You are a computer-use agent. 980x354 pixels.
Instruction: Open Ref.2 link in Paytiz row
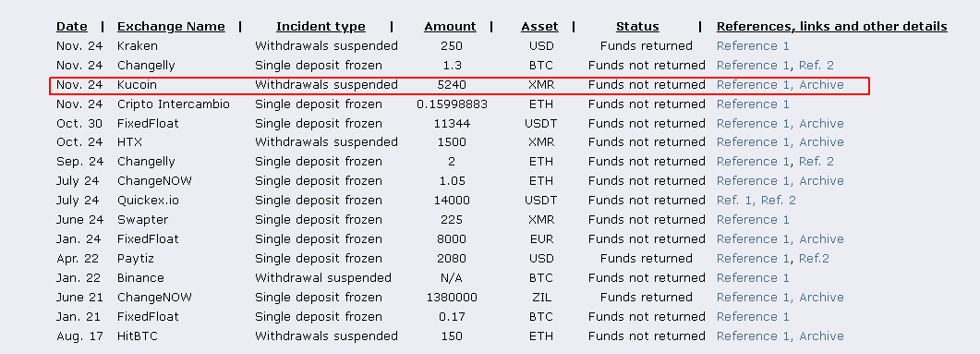(814, 258)
